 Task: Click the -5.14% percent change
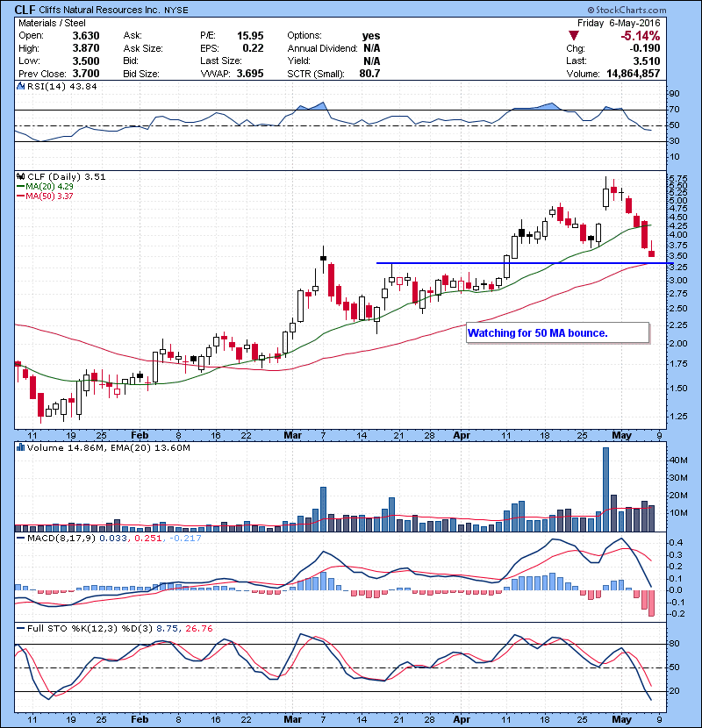pyautogui.click(x=641, y=36)
